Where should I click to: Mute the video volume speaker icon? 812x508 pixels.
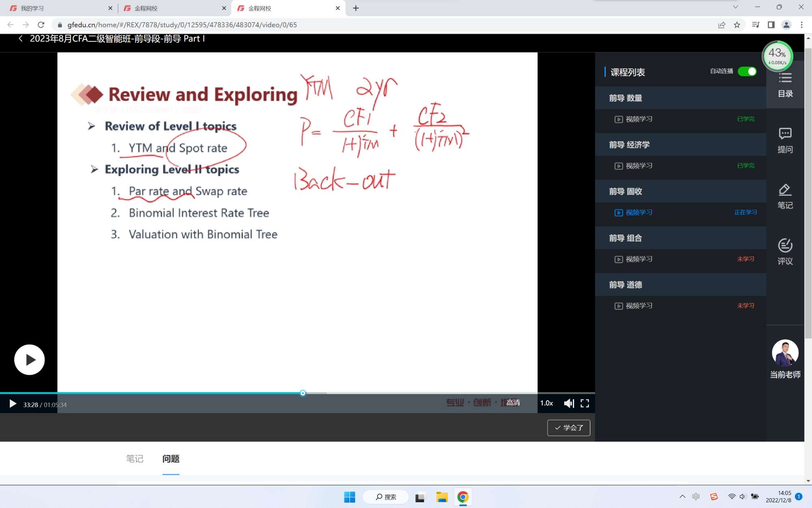568,403
